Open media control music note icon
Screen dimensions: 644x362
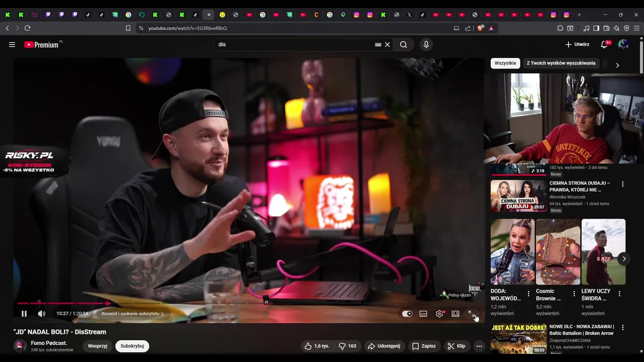pyautogui.click(x=586, y=28)
